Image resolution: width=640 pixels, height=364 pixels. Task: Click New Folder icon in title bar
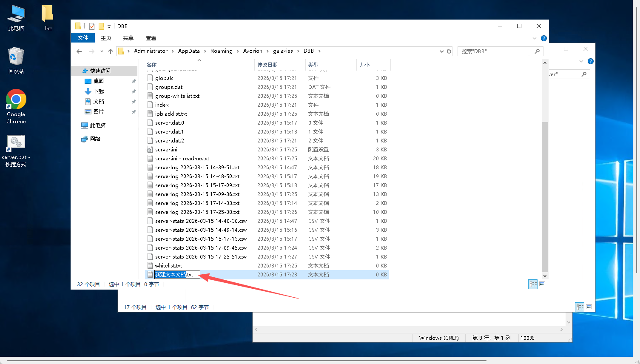[101, 26]
